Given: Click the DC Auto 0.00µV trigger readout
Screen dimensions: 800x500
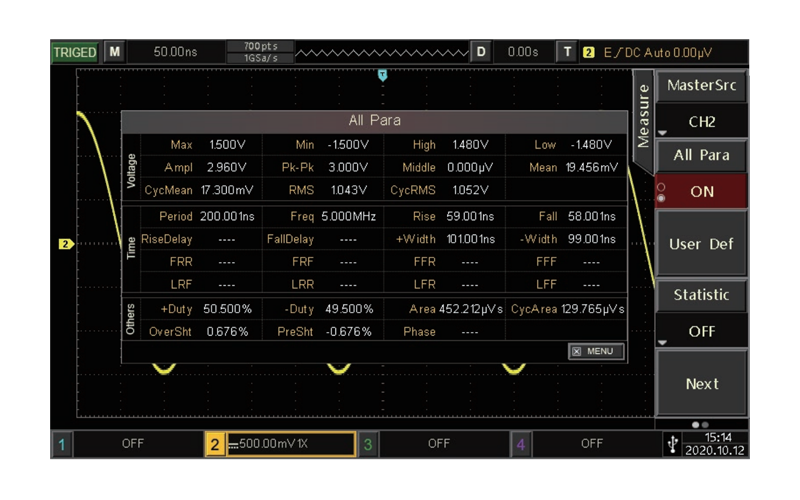Looking at the screenshot, I should [658, 53].
